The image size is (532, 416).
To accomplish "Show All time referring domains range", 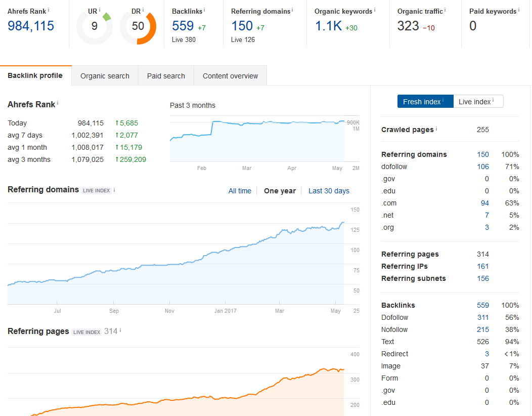I will (x=240, y=191).
